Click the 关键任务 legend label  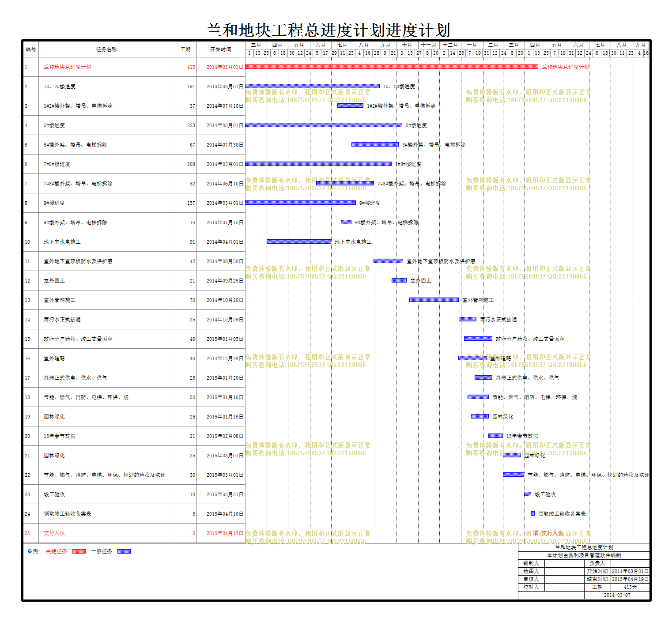pyautogui.click(x=57, y=551)
